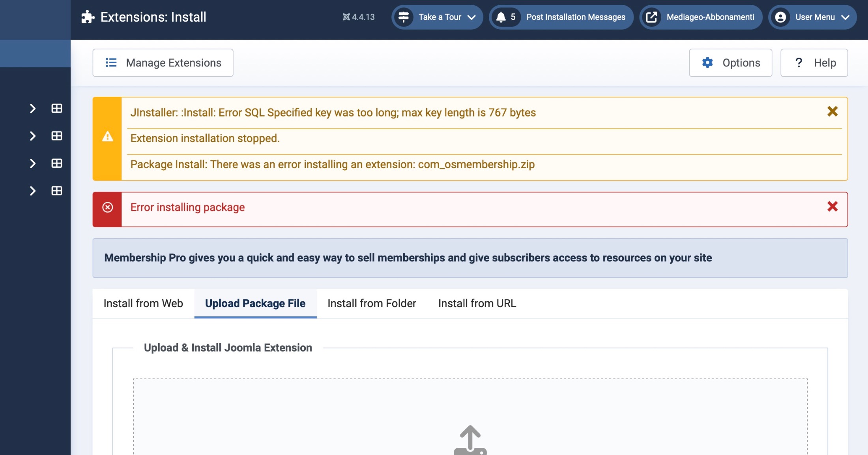Screen dimensions: 868x455
Task: Click the Joomla version 4.4.13 label
Action: (359, 17)
